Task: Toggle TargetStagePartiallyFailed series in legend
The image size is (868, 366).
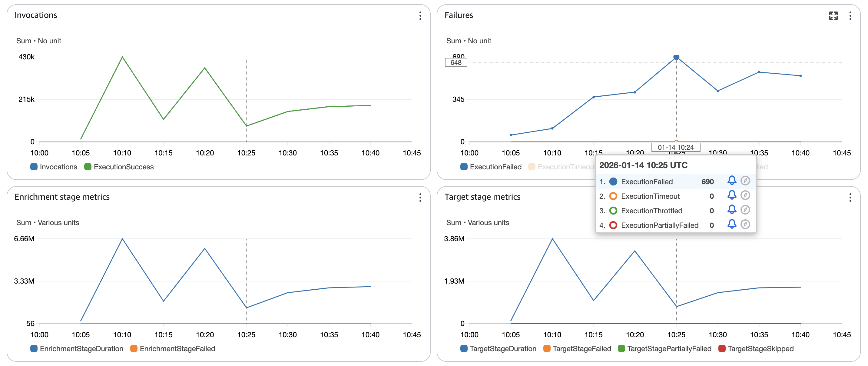Action: point(665,349)
